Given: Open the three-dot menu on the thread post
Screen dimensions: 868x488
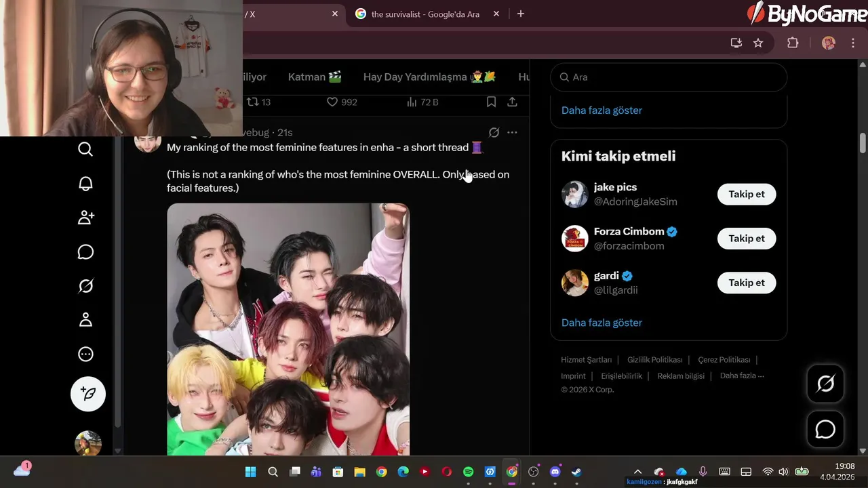Looking at the screenshot, I should [512, 132].
